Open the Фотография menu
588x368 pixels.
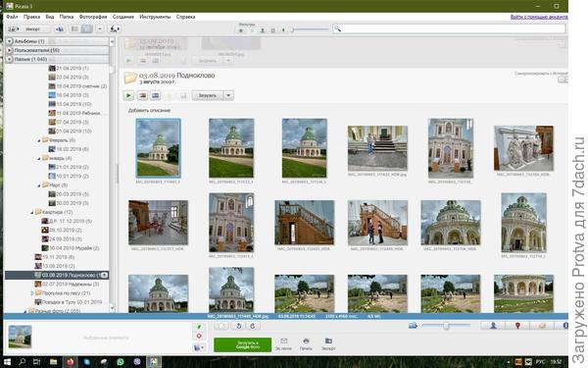pos(93,17)
